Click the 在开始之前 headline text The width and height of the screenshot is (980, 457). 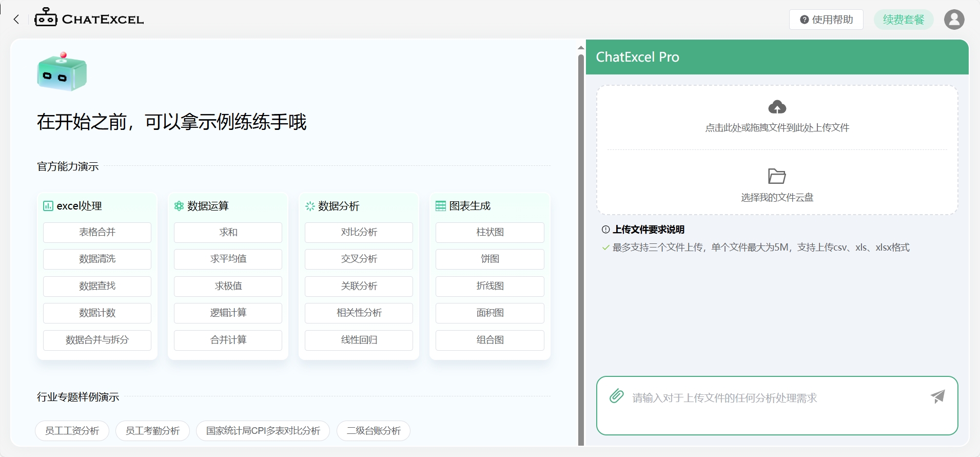(x=171, y=122)
